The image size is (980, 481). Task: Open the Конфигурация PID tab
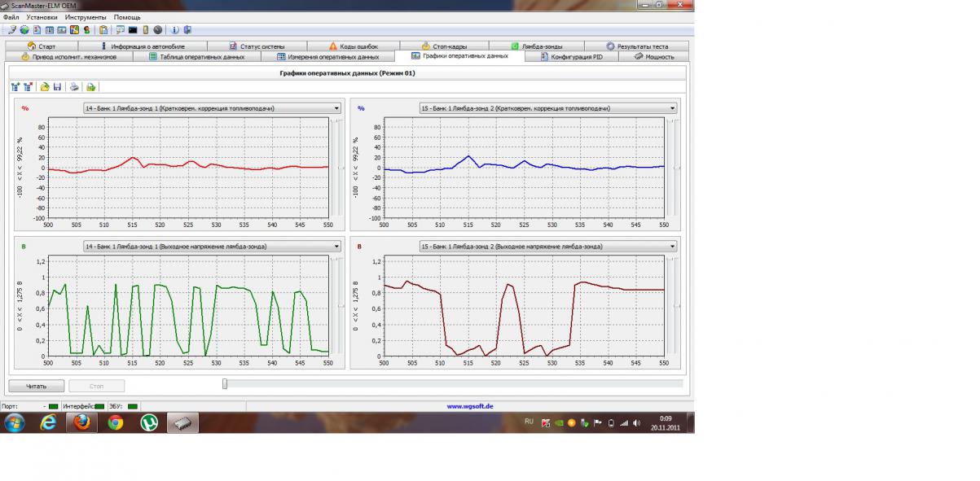coord(573,57)
